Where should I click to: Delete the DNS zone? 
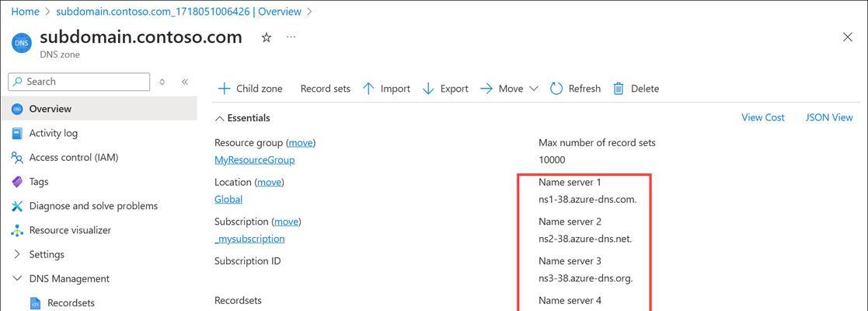point(636,89)
